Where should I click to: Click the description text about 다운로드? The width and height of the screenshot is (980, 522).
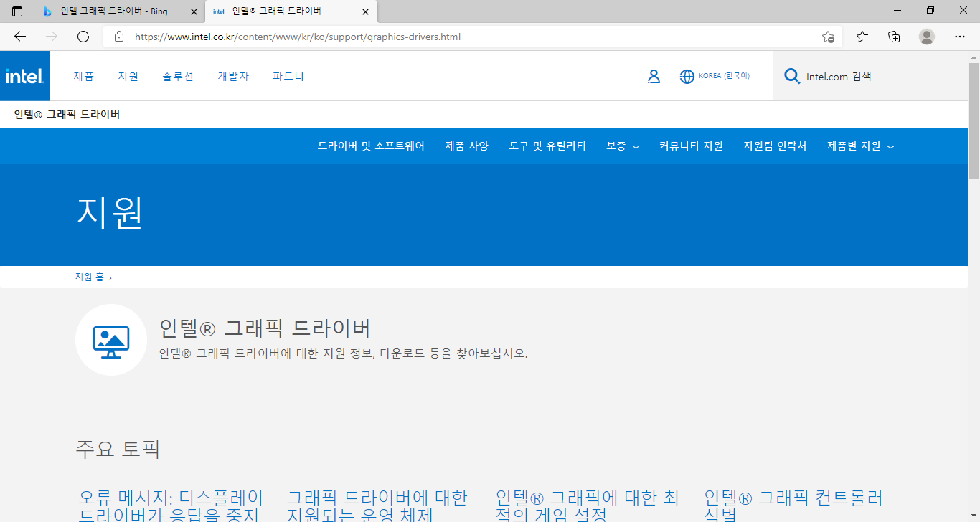pyautogui.click(x=343, y=353)
